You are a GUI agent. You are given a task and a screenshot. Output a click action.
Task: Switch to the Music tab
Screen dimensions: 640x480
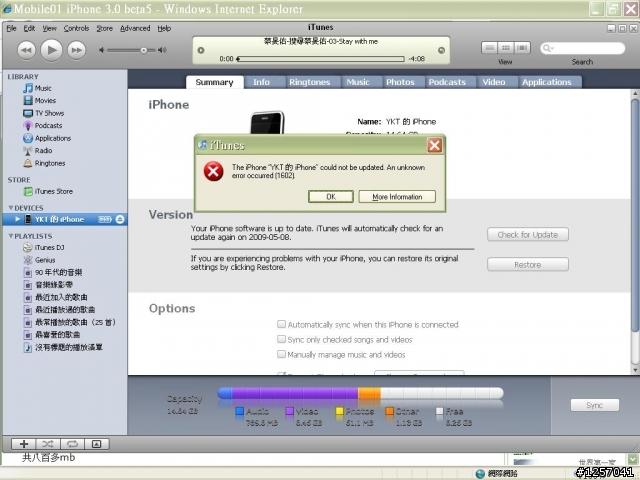point(358,82)
